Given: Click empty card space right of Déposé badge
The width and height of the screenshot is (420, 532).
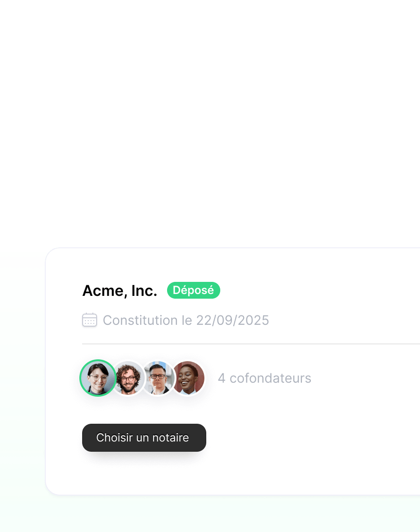Looking at the screenshot, I should coord(319,290).
